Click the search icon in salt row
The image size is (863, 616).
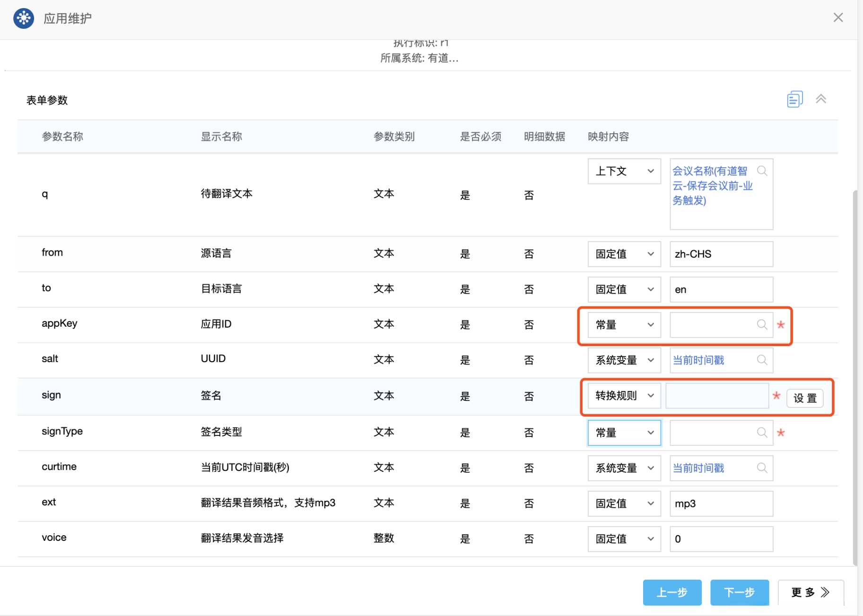[x=762, y=360]
